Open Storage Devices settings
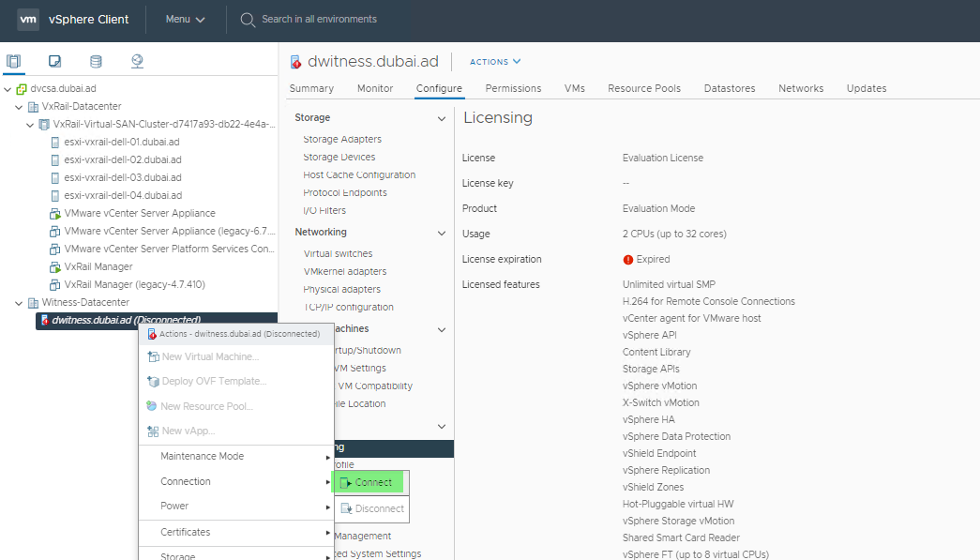Screen dimensions: 980x560 (x=339, y=157)
